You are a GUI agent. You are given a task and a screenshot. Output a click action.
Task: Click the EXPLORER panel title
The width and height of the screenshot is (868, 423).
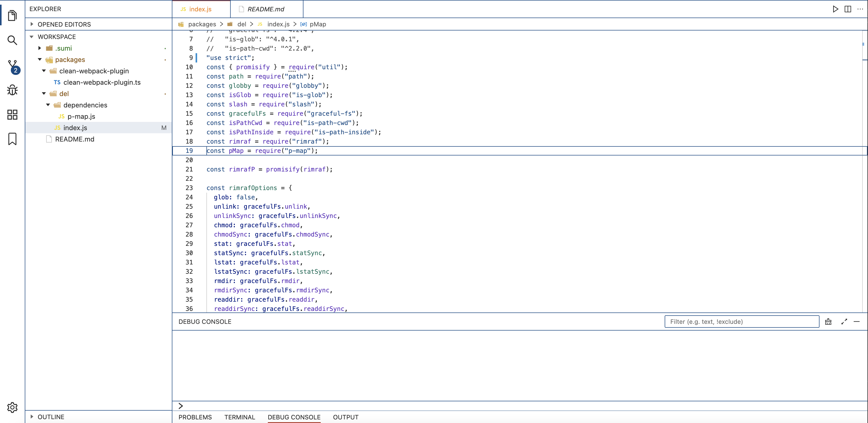coord(45,9)
